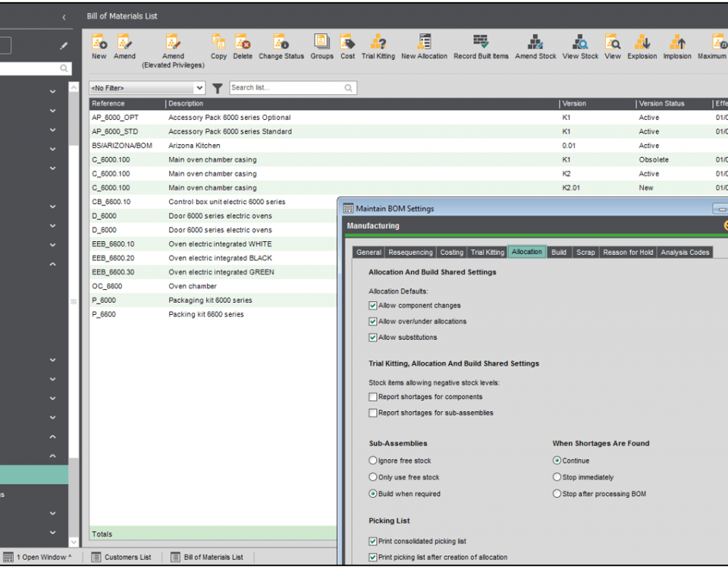Viewport: 728px width, 569px height.
Task: Expand the 1 Open Window list
Action: tap(70, 556)
